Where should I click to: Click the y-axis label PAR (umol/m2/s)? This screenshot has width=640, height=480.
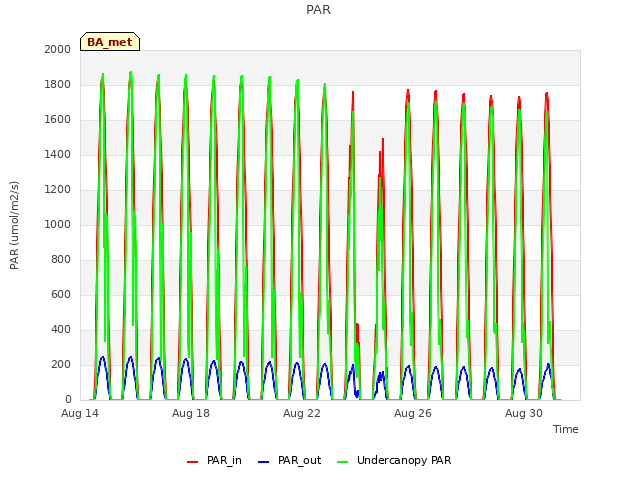click(14, 225)
